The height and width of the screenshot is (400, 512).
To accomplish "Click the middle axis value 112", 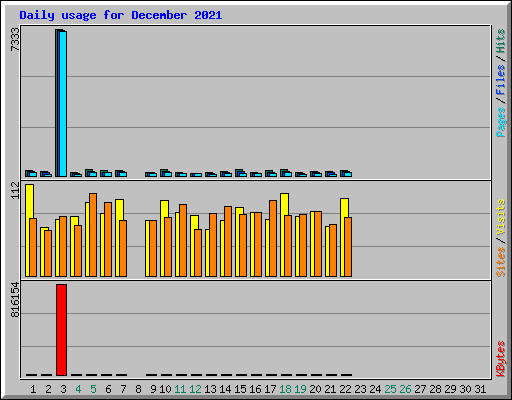I will 15,190.
